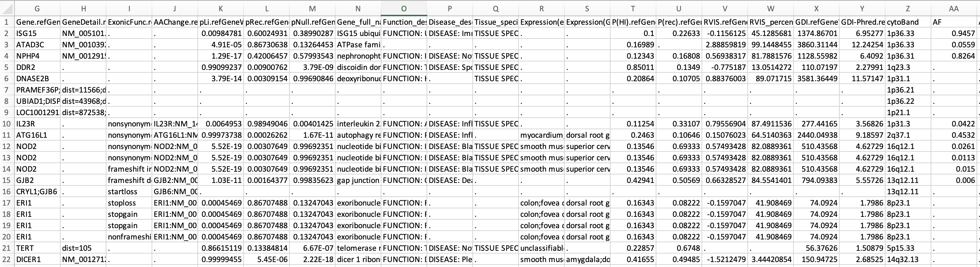The width and height of the screenshot is (980, 267).
Task: Select the row 22 header
Action: (7, 259)
